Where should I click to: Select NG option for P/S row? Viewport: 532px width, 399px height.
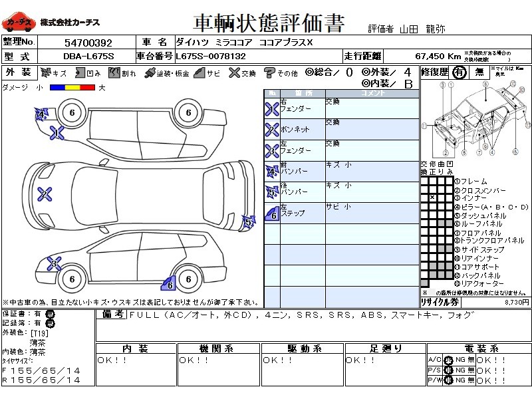click(460, 370)
